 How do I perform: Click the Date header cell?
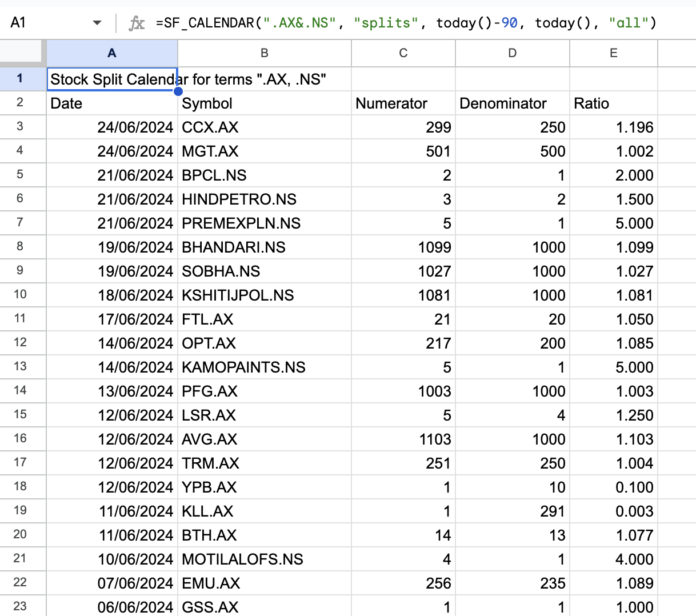[x=112, y=103]
